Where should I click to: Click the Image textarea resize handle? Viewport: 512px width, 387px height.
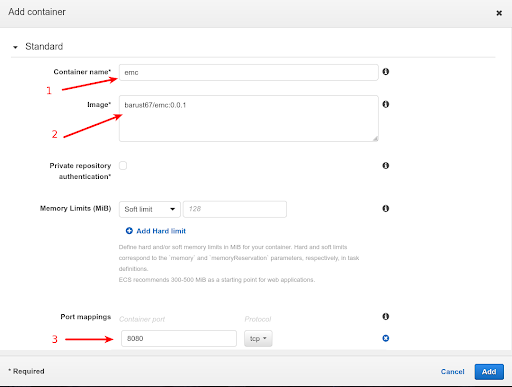click(x=375, y=138)
